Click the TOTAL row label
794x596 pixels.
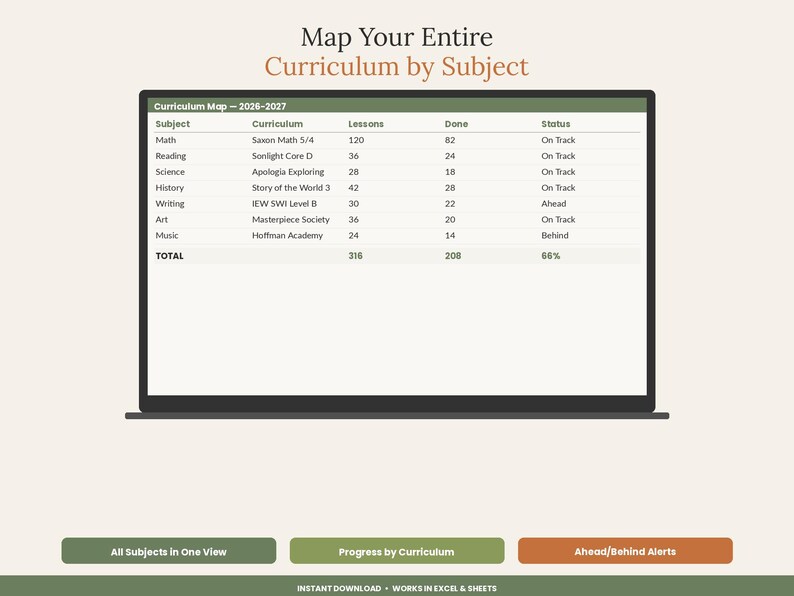169,256
